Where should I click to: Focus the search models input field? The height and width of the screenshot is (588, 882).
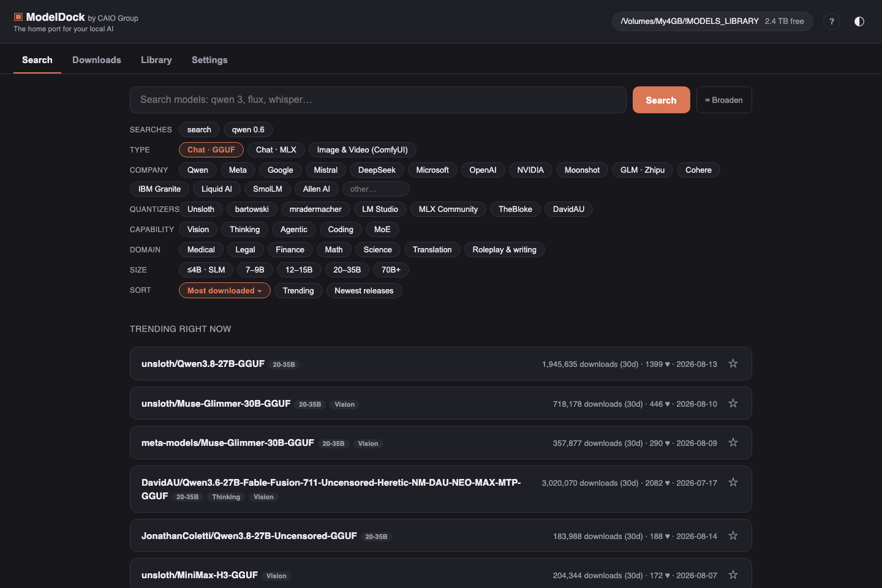[x=378, y=100]
